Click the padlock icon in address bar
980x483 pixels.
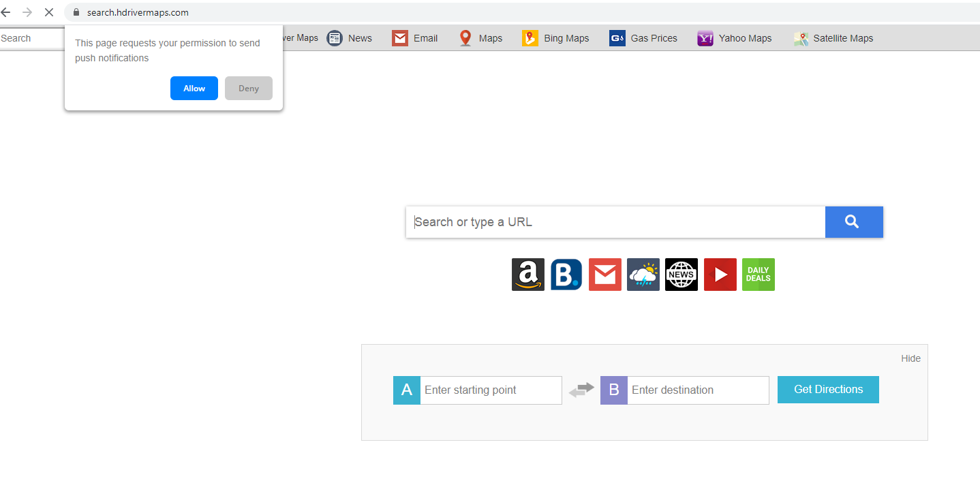click(76, 12)
